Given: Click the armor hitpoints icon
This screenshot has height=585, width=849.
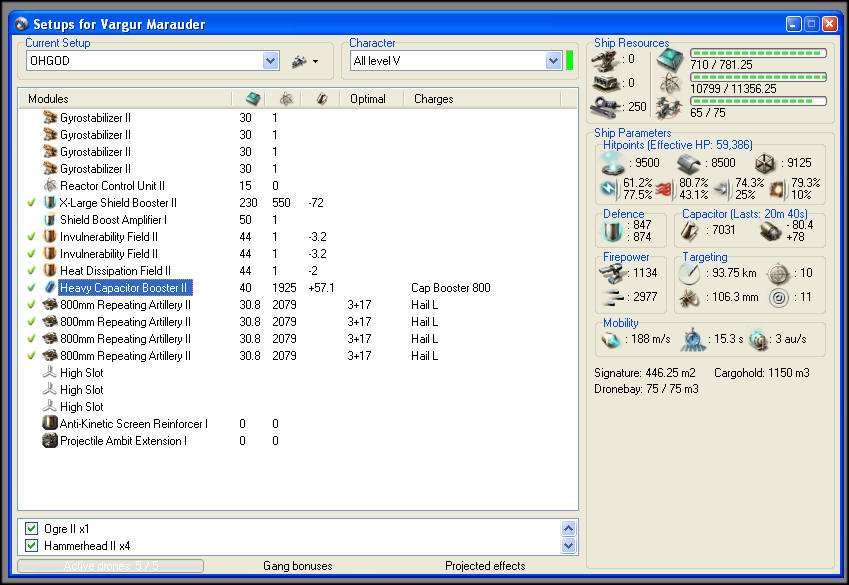Looking at the screenshot, I should point(689,163).
